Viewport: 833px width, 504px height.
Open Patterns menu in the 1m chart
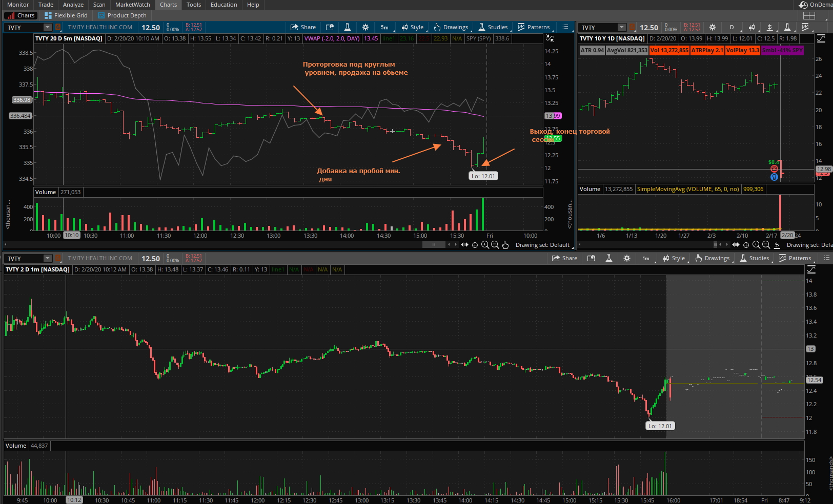(x=795, y=259)
